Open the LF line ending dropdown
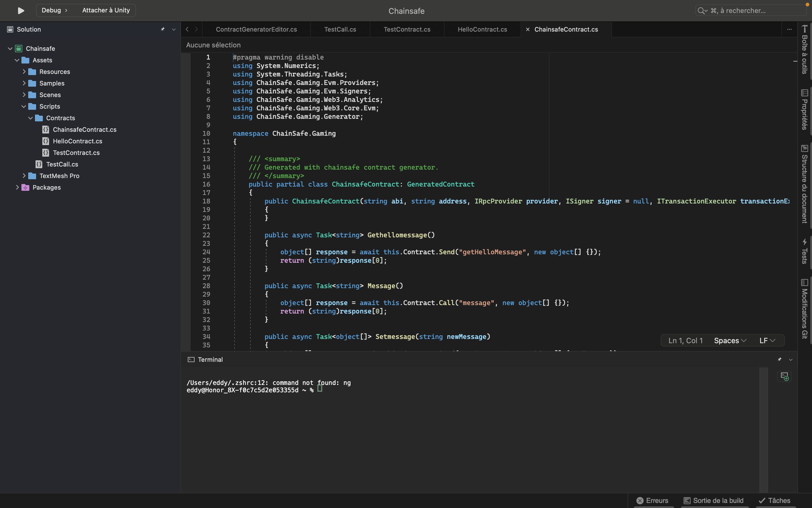 (x=767, y=341)
